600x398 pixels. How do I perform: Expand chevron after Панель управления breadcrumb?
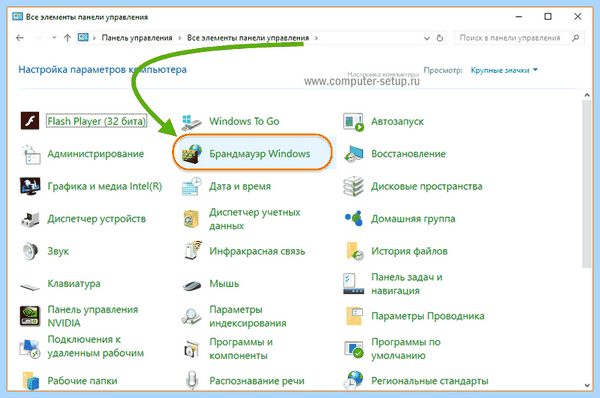tap(179, 38)
